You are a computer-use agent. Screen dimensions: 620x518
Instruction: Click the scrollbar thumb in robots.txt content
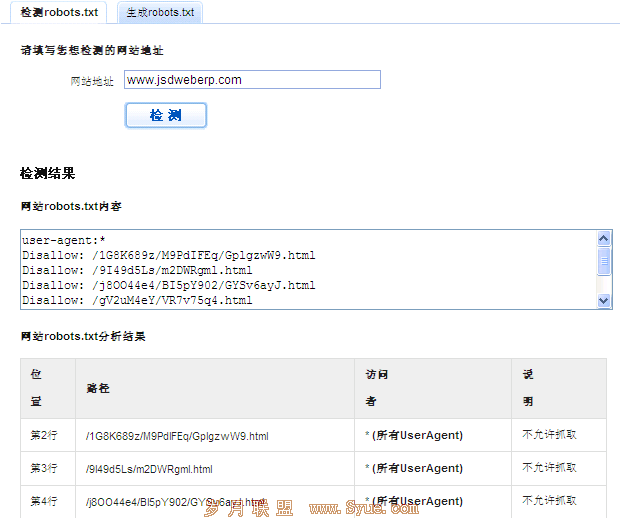603,260
